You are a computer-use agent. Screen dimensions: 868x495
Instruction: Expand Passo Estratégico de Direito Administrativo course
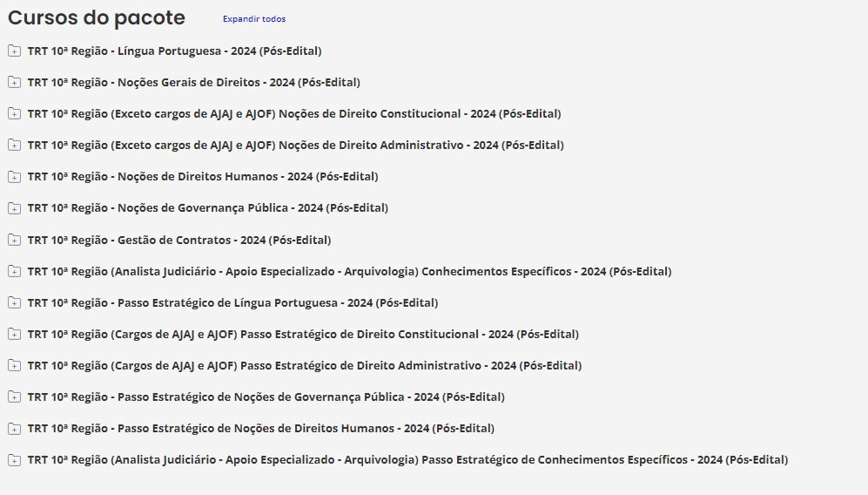click(305, 366)
